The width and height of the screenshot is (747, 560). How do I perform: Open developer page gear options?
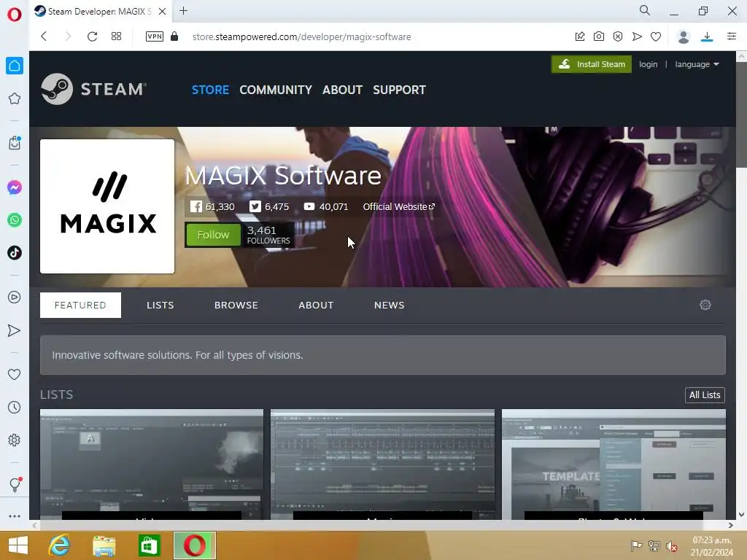pos(705,305)
